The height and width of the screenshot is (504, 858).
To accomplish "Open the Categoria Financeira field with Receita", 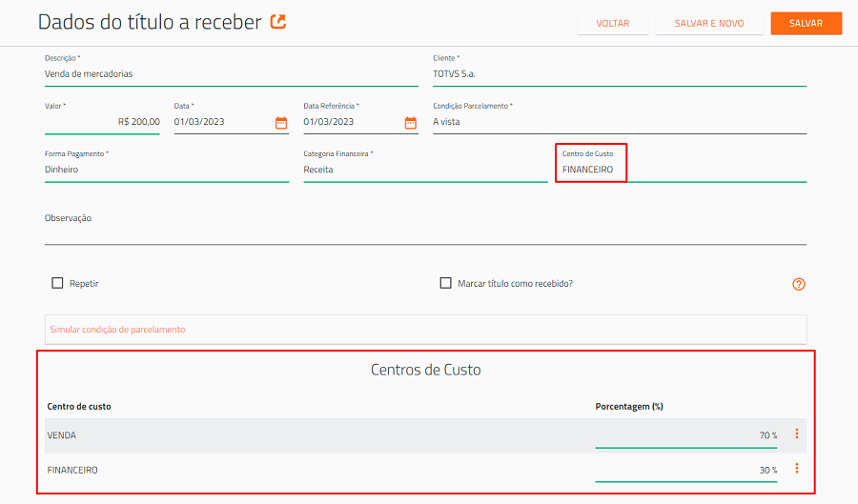I will tap(425, 170).
